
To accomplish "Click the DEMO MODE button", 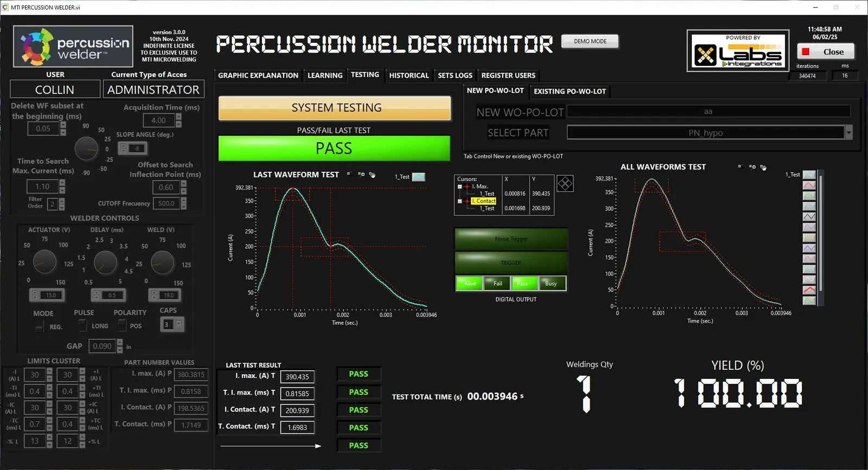I will pos(590,41).
